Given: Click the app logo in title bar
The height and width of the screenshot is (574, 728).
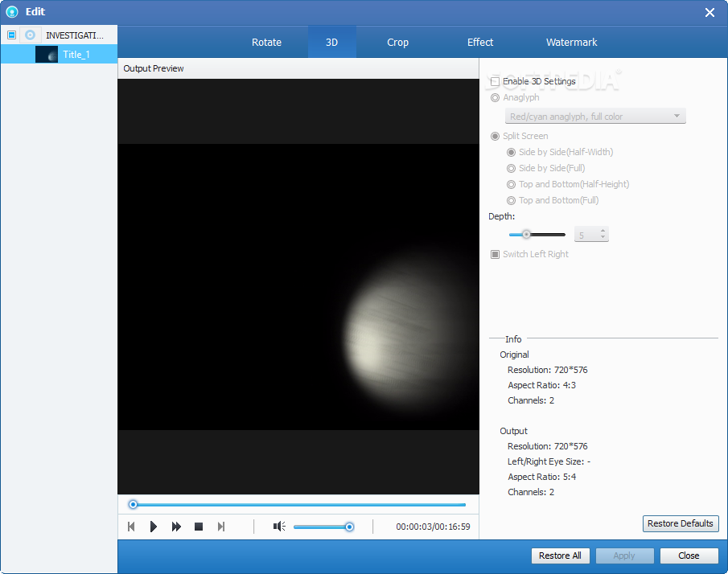Looking at the screenshot, I should coord(12,12).
